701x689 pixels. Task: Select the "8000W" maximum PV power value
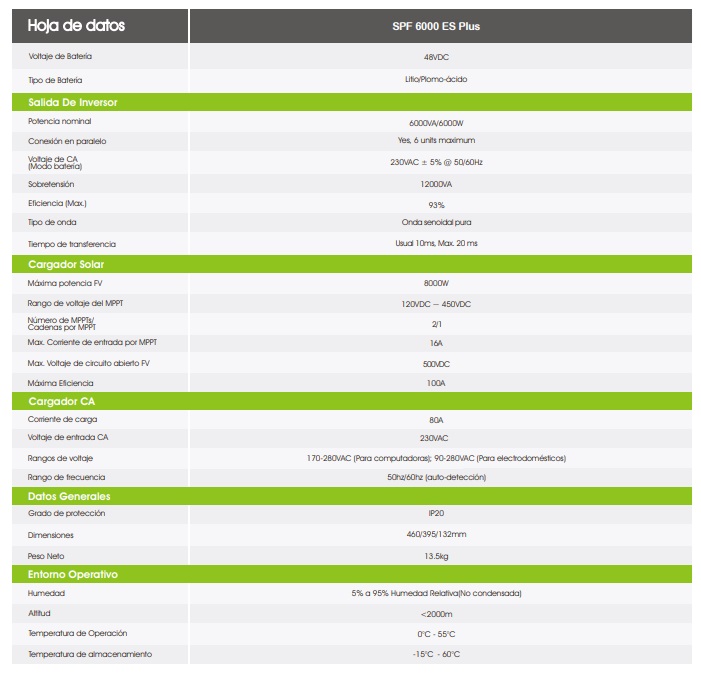click(435, 284)
